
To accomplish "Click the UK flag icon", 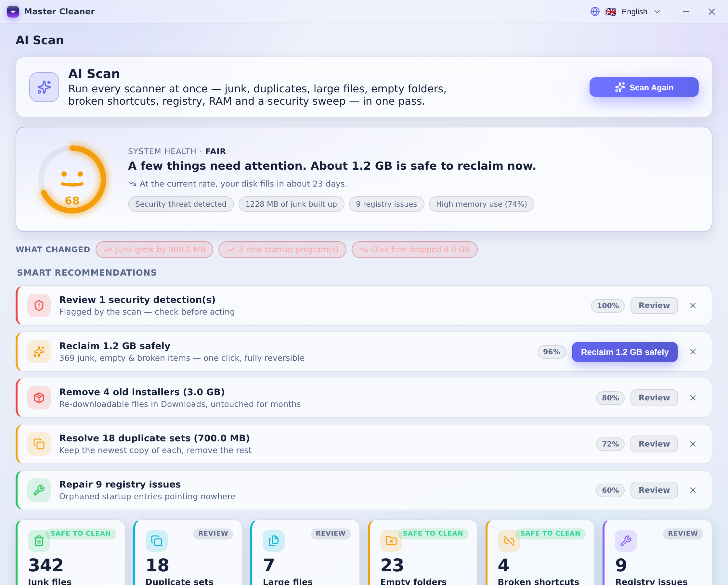I will coord(611,12).
